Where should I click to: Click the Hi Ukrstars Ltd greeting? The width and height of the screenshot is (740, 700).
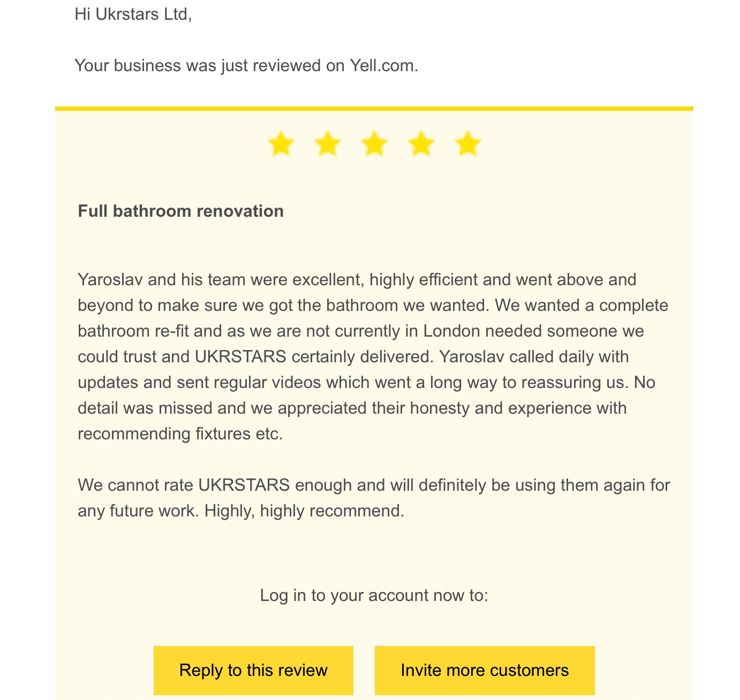point(133,14)
